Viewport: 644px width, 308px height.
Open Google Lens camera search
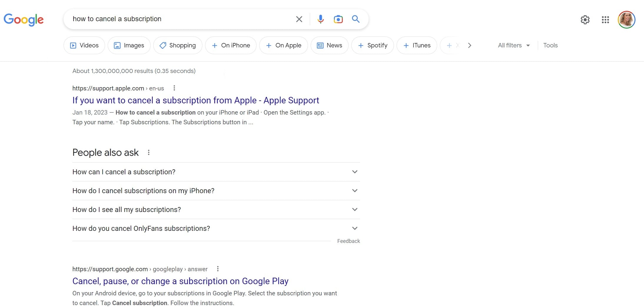338,19
